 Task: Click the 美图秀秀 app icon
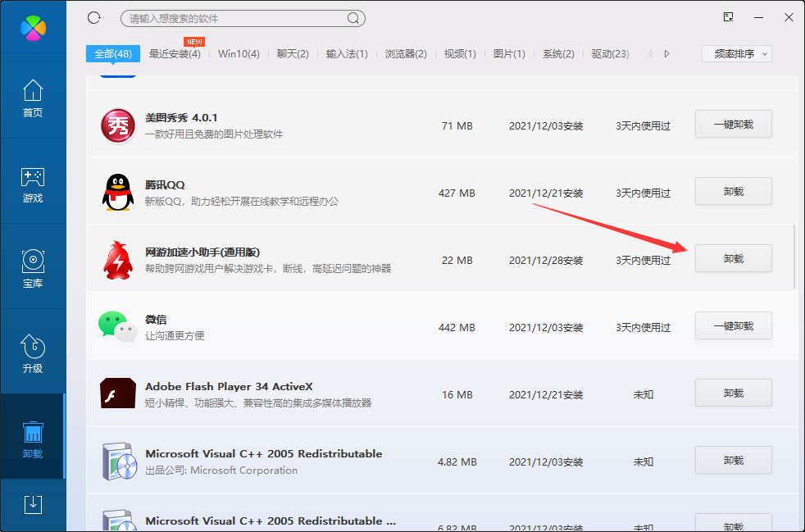[117, 125]
